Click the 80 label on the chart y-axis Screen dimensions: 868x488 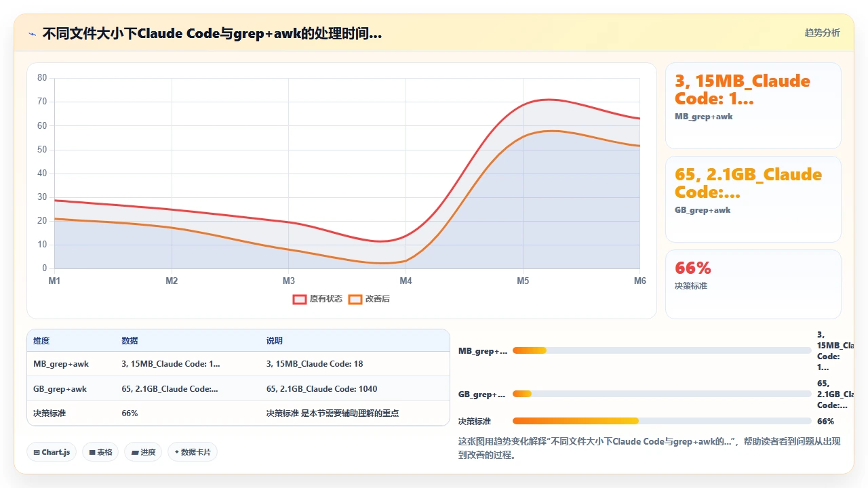42,78
